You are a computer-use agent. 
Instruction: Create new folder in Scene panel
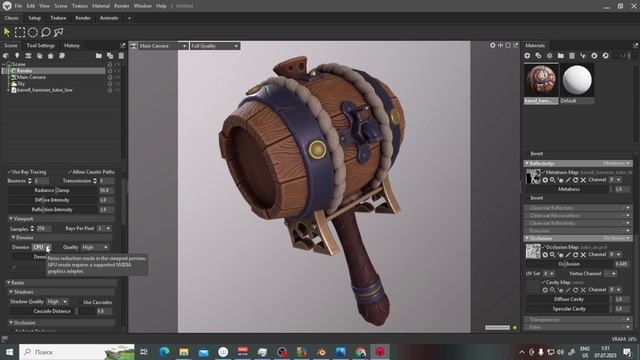99,56
